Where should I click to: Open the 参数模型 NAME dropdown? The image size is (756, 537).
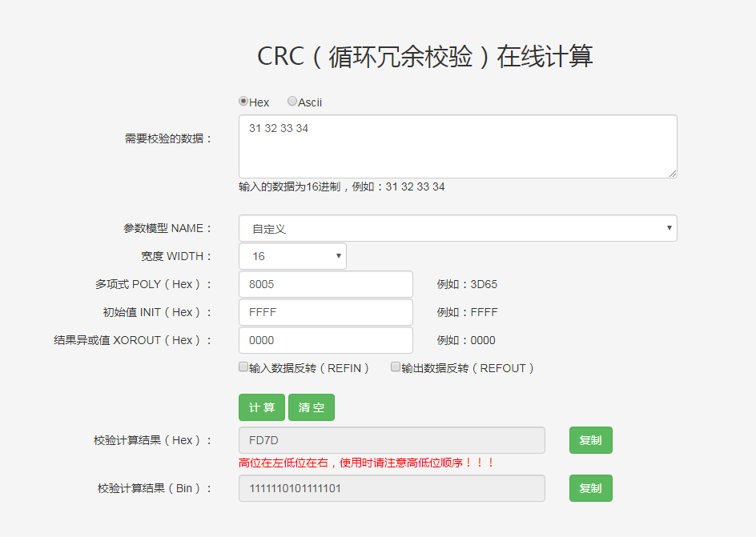tap(456, 228)
